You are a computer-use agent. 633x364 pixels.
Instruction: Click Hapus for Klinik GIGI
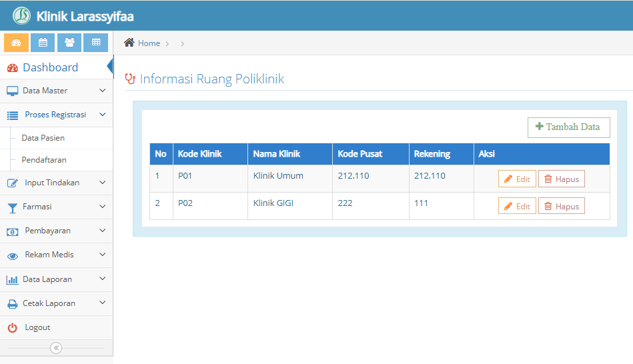(x=562, y=206)
